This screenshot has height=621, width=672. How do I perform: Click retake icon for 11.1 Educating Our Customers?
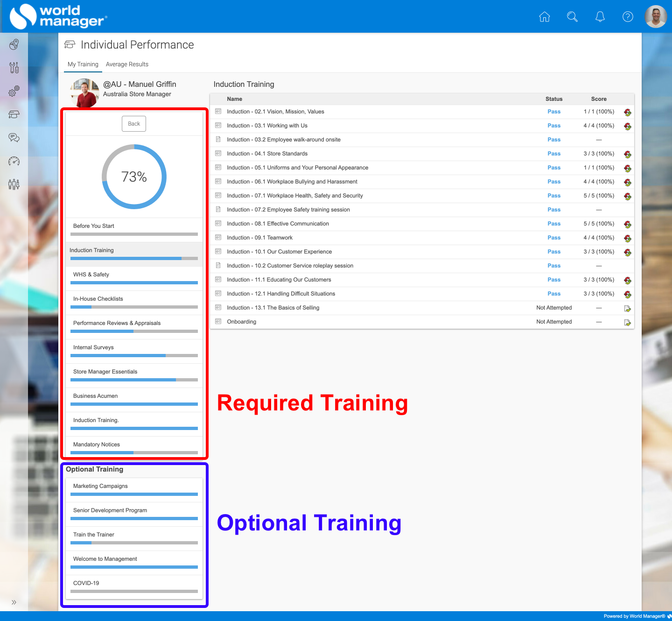coord(627,280)
